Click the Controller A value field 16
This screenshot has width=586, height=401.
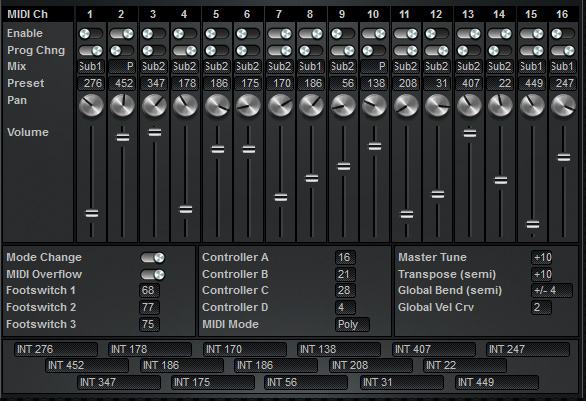coord(345,257)
